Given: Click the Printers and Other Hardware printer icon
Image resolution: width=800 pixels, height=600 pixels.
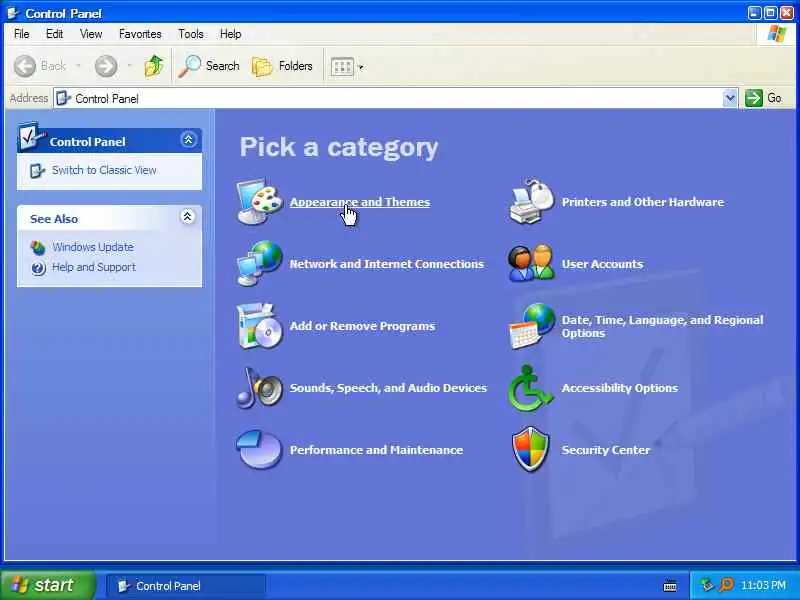Looking at the screenshot, I should pyautogui.click(x=531, y=202).
